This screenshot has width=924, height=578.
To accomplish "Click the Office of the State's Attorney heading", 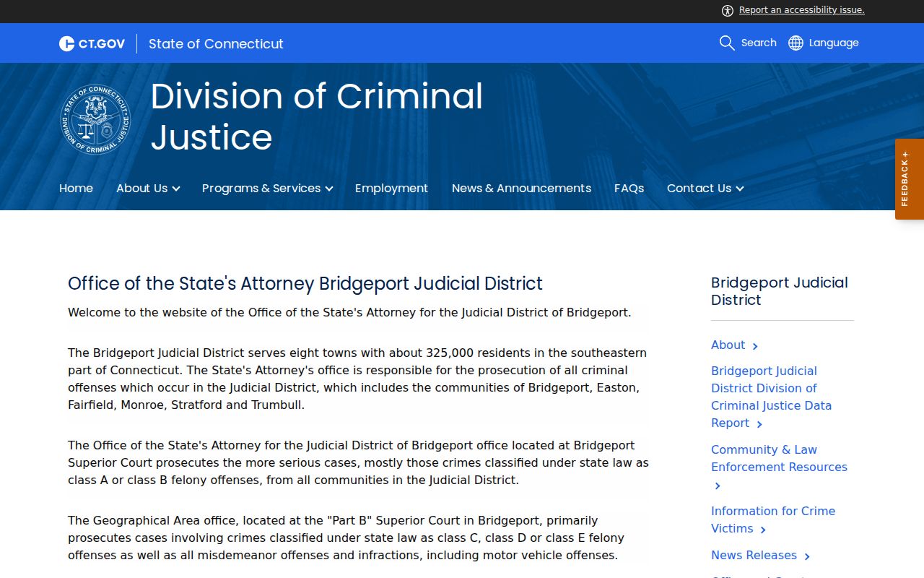I will click(x=305, y=283).
